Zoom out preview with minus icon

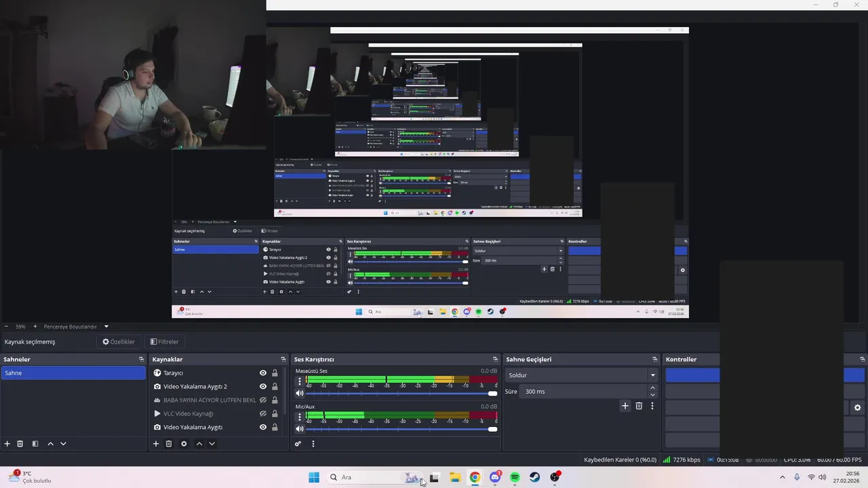point(6,327)
